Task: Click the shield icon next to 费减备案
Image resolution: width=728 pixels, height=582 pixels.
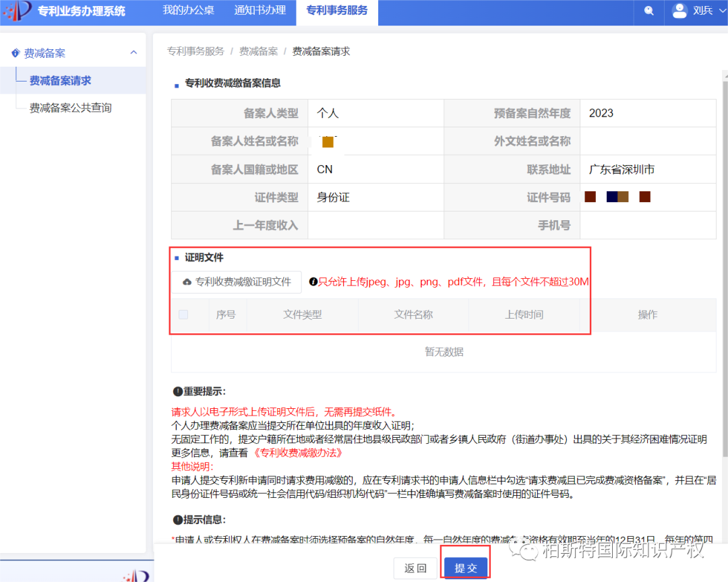Action: 15,52
